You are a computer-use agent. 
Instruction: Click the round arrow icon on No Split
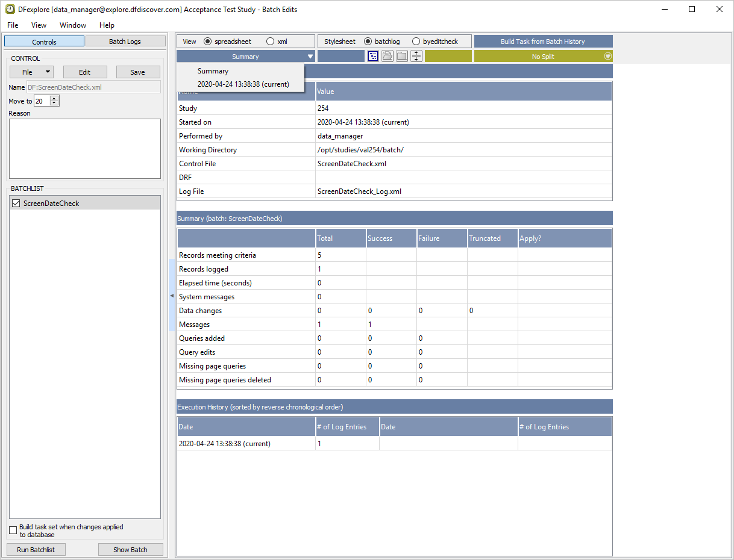click(607, 56)
